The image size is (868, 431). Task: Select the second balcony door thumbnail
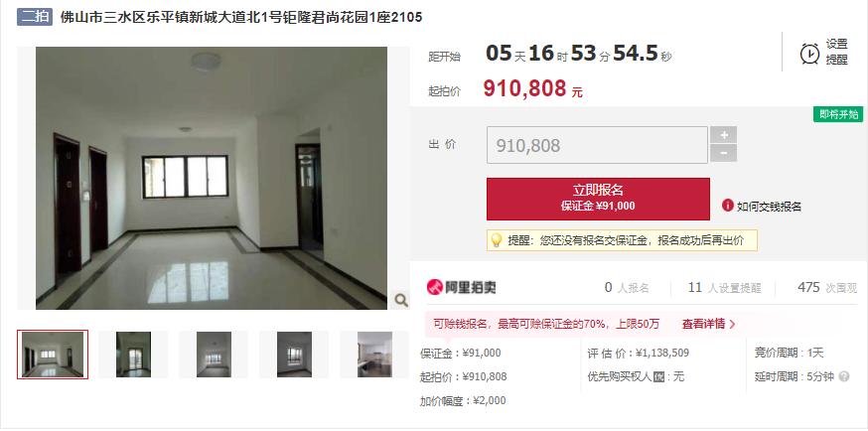click(133, 355)
